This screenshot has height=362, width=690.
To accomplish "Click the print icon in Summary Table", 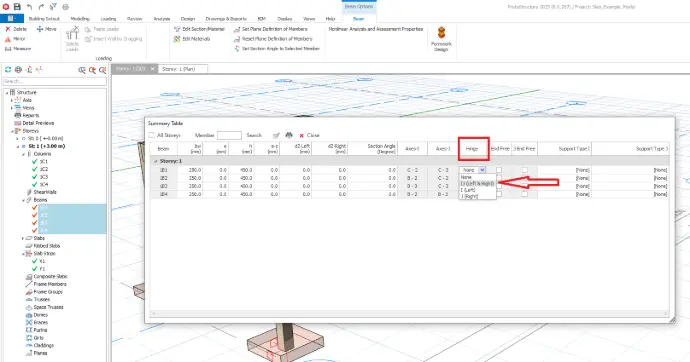I will click(289, 135).
